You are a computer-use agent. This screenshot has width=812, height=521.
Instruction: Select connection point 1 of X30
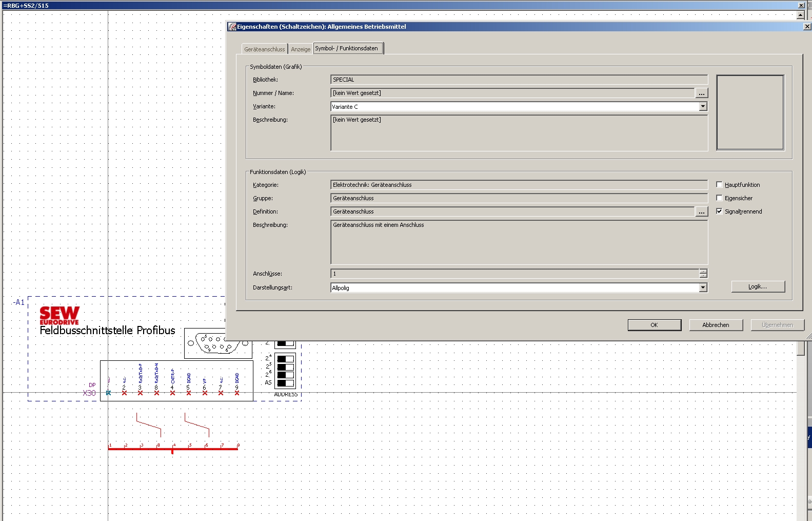(108, 393)
